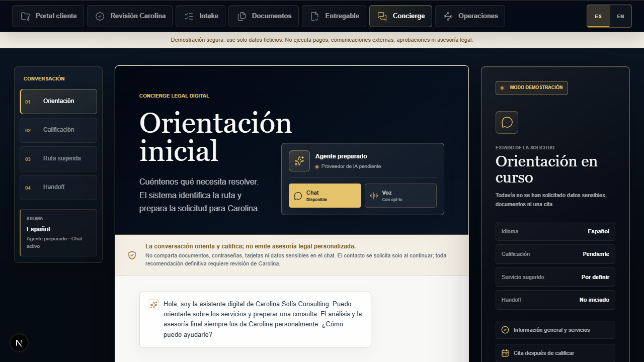Select step 03 Ruta sugerida

click(58, 159)
